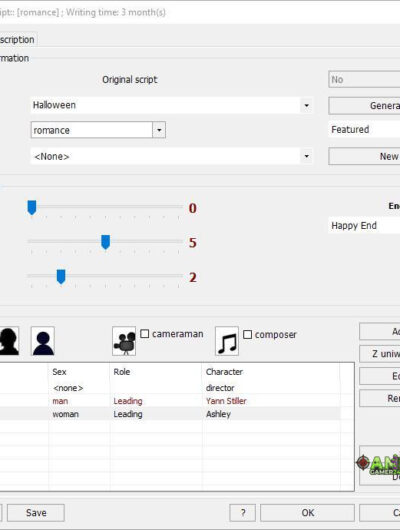Enable the cameraman checkbox
Image resolution: width=400 pixels, height=530 pixels.
pos(145,334)
